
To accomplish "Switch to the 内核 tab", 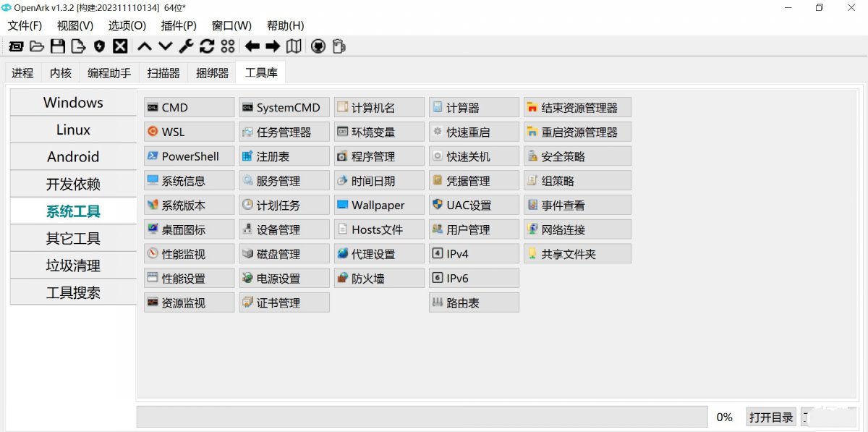I will [x=61, y=73].
